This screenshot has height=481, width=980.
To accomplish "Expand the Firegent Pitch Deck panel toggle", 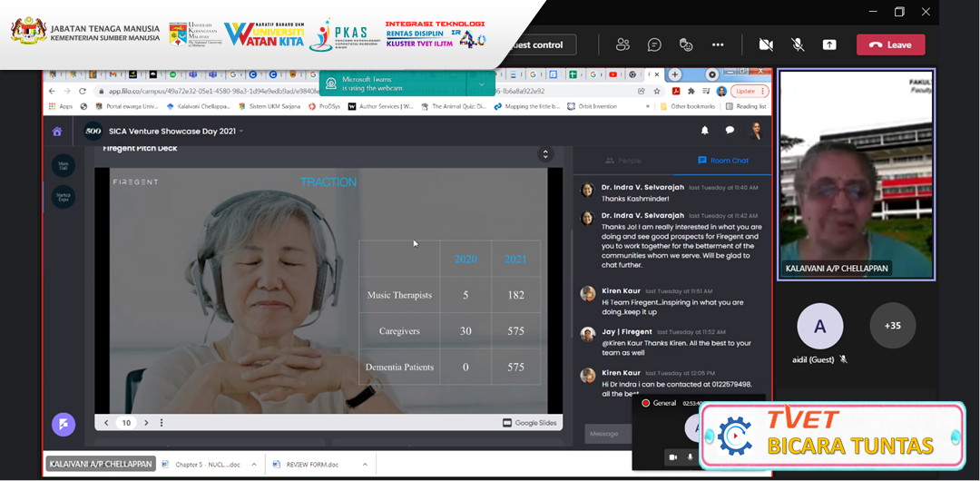I will (545, 154).
